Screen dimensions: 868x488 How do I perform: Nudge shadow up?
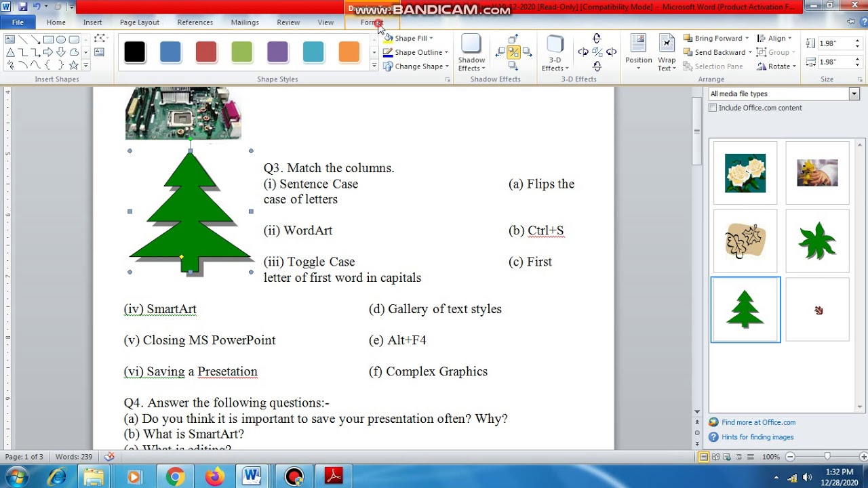point(513,39)
